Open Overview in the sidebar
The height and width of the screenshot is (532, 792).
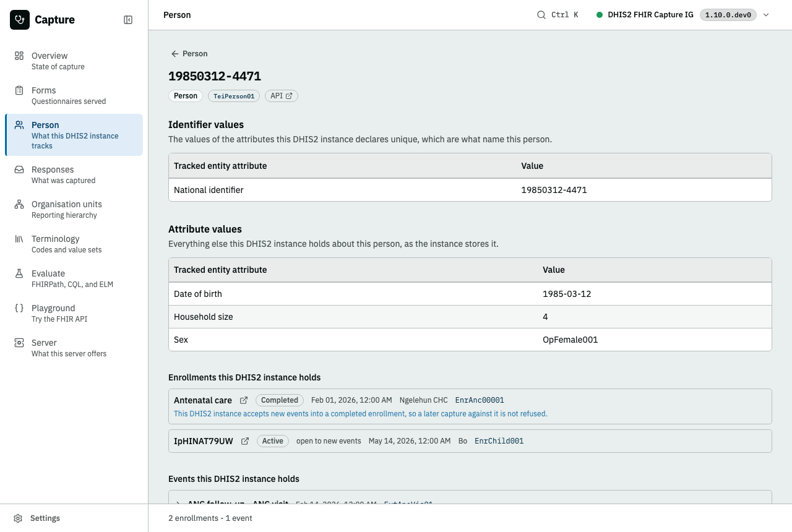(x=74, y=61)
